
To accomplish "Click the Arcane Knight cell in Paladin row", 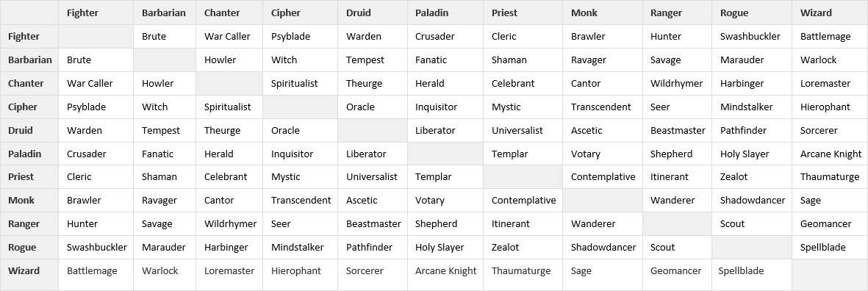I will tap(831, 154).
